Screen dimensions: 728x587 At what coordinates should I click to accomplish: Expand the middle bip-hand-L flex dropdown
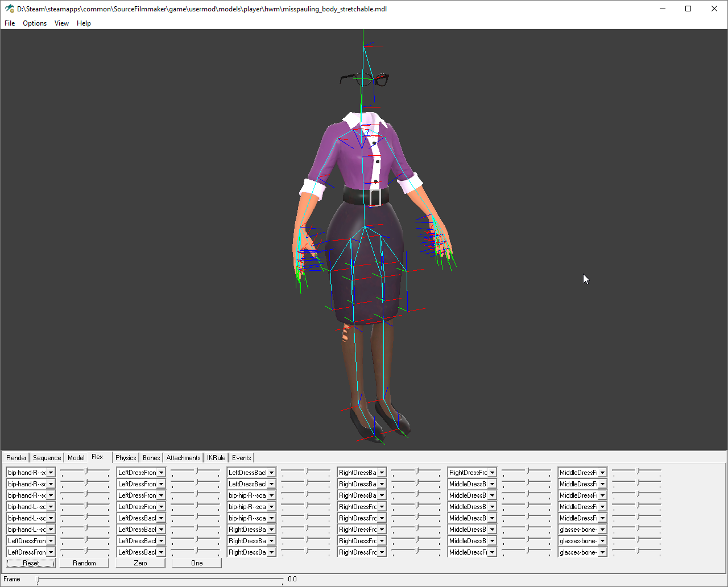coord(31,518)
